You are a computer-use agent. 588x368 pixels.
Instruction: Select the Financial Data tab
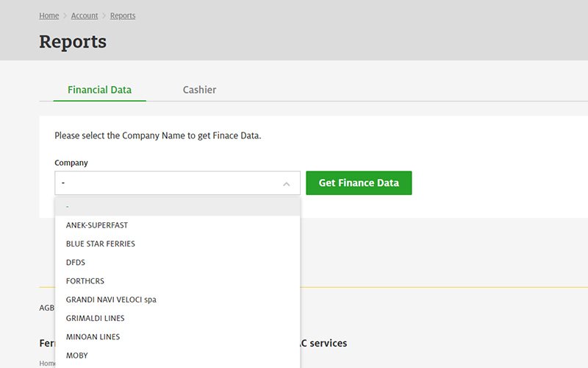99,90
